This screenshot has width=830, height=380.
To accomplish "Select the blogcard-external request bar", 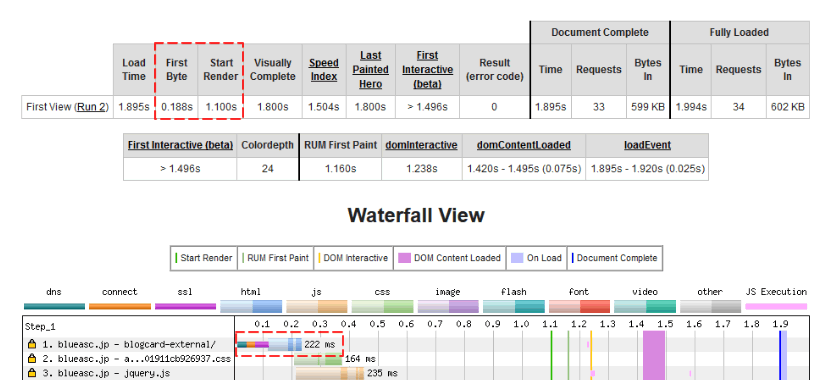I will 269,345.
